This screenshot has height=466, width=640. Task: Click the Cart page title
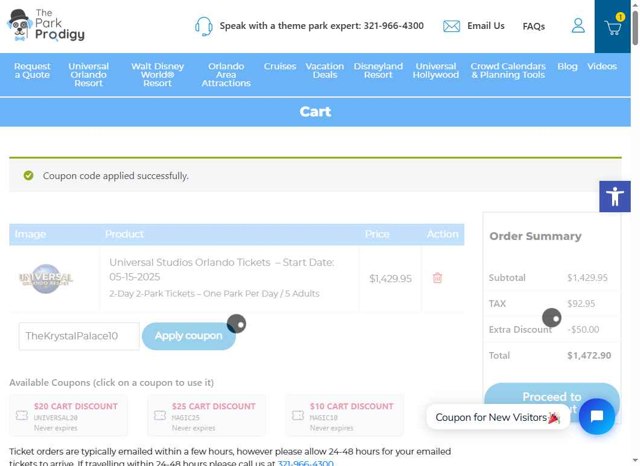(x=315, y=111)
